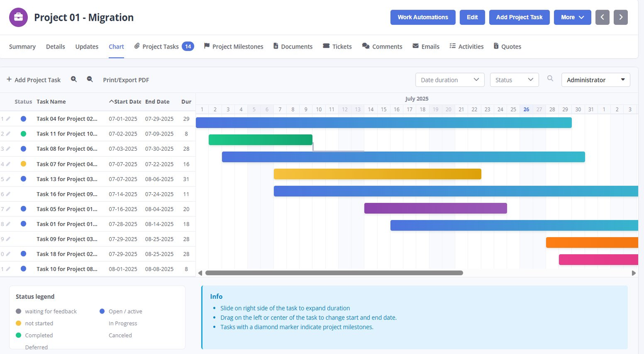Screen dimensions: 644x354
Task: Expand the Administrator user dropdown
Action: [595, 80]
